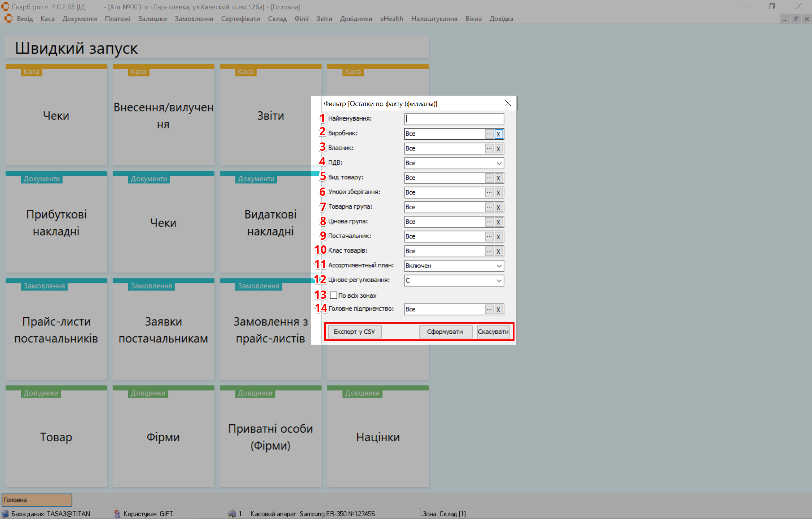This screenshot has height=519, width=812.
Task: Expand the ПДВ dropdown list
Action: coord(499,163)
